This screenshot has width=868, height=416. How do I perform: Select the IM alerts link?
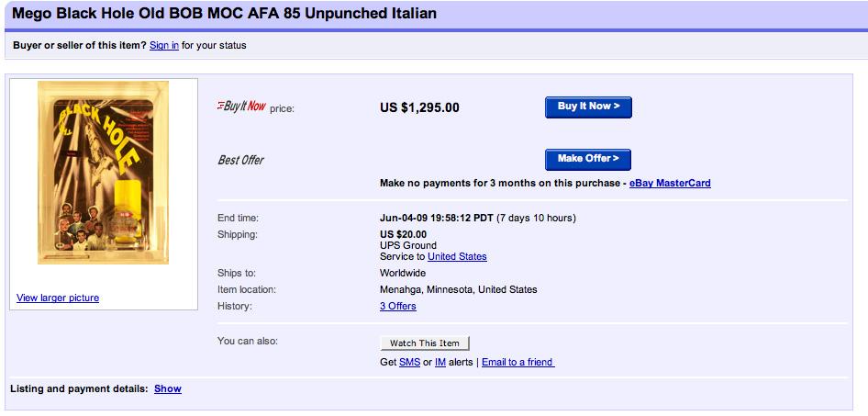tap(440, 362)
